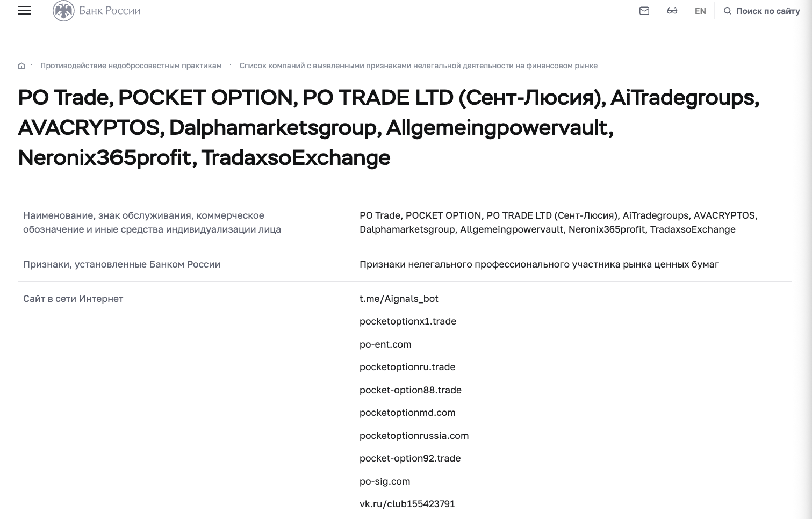The image size is (812, 519).
Task: Click the search magnifier icon
Action: (x=728, y=11)
